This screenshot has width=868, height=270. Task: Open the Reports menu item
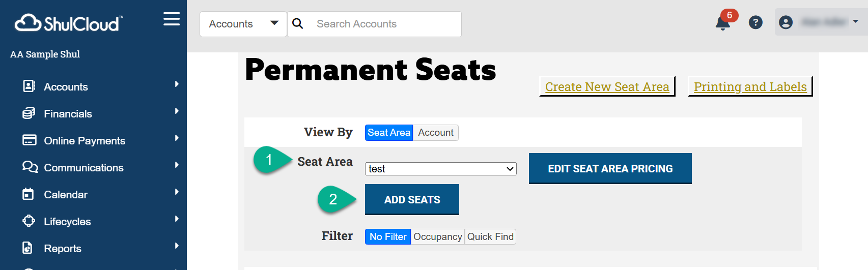[x=63, y=249]
